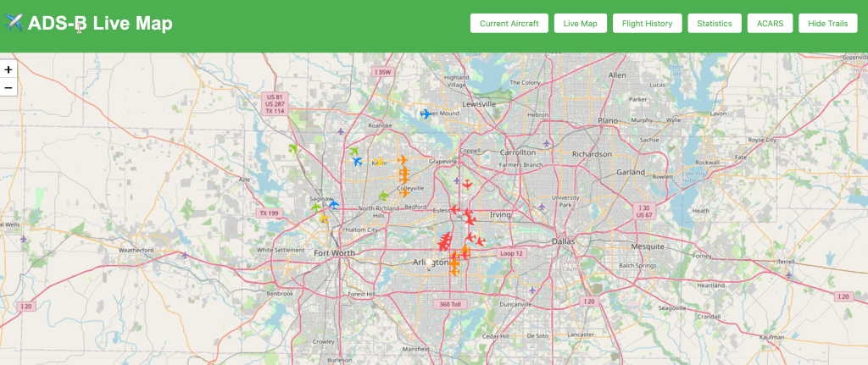Select the green aircraft below the Saginaw label
The height and width of the screenshot is (365, 868).
pos(316,207)
